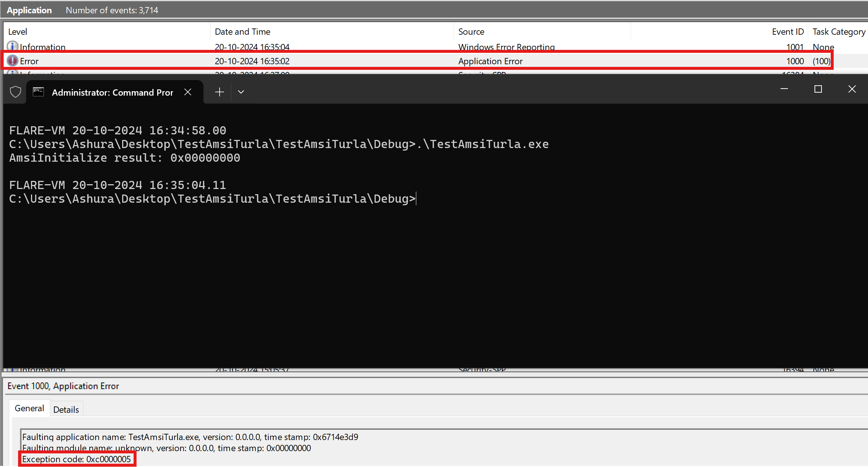The height and width of the screenshot is (467, 868).
Task: Open the new tab plus icon in terminal
Action: coord(220,92)
